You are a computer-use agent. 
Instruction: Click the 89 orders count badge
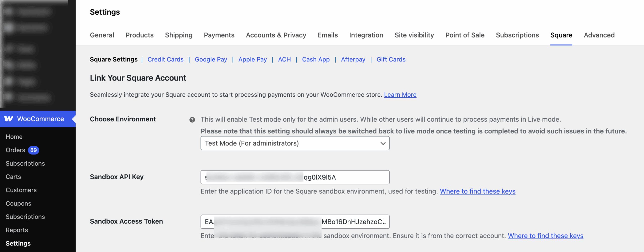[x=33, y=150]
